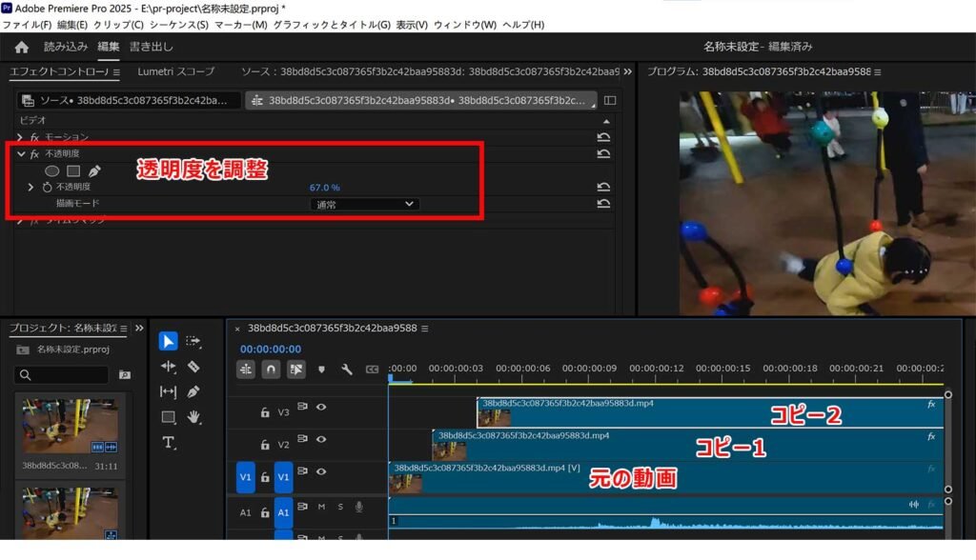
Task: Select the Pen tool
Action: tap(193, 390)
